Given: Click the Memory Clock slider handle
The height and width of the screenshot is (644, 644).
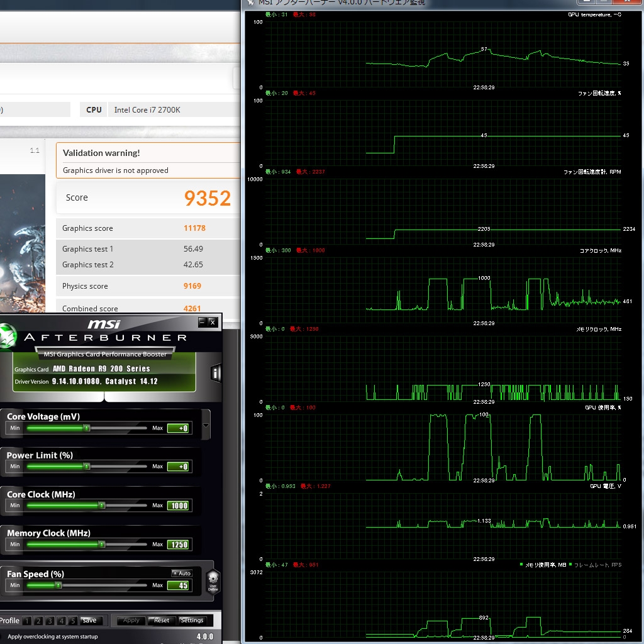Looking at the screenshot, I should coord(102,544).
